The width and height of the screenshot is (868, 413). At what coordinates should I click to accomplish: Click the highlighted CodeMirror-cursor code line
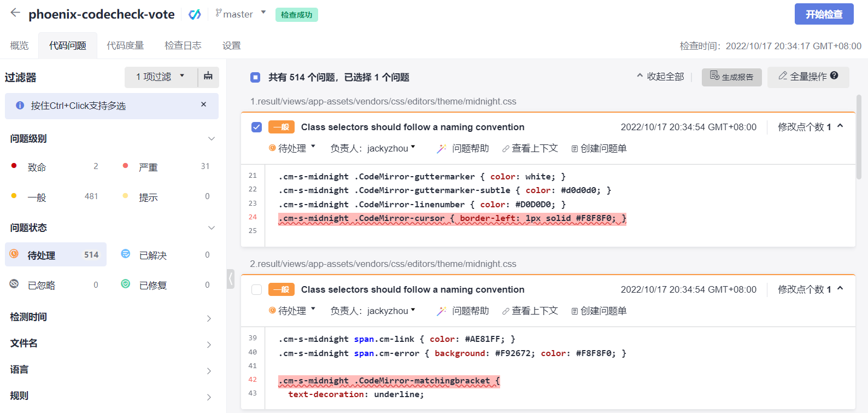(452, 218)
